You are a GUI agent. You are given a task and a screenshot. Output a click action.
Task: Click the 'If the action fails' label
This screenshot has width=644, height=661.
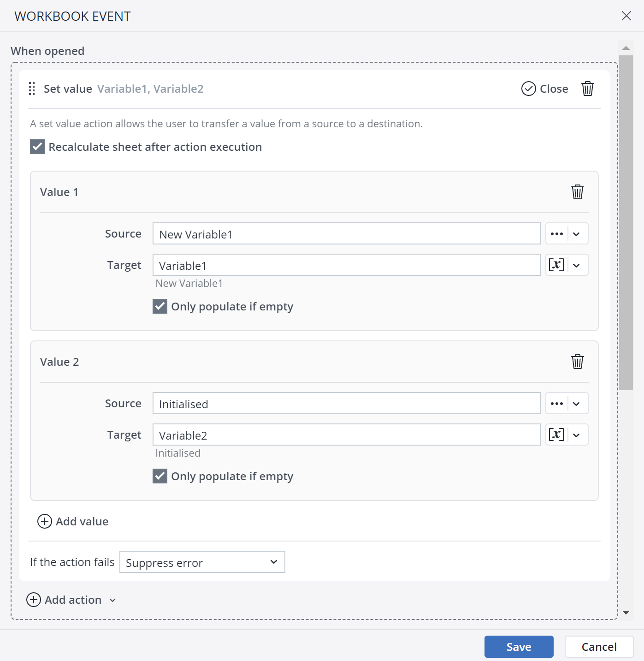72,562
